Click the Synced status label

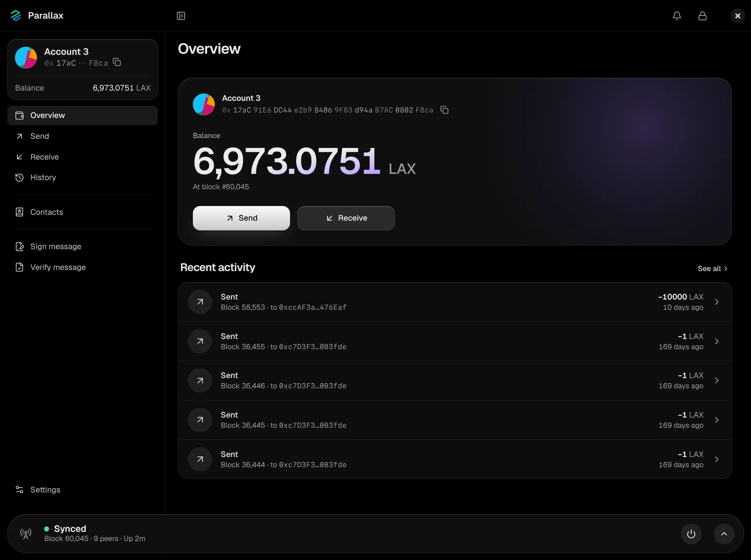click(x=70, y=529)
